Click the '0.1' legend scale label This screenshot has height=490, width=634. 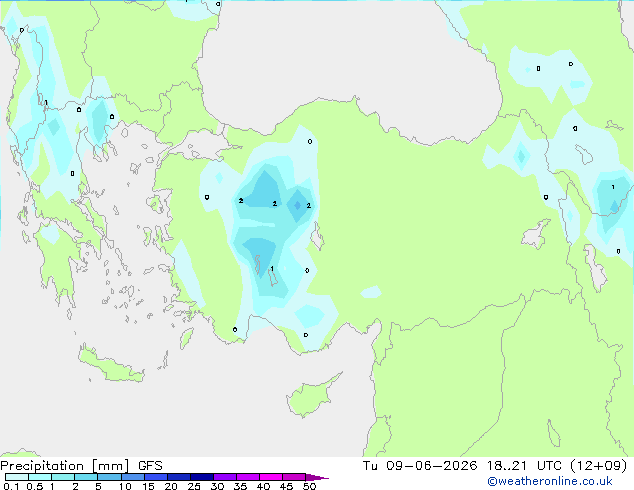tap(11, 486)
